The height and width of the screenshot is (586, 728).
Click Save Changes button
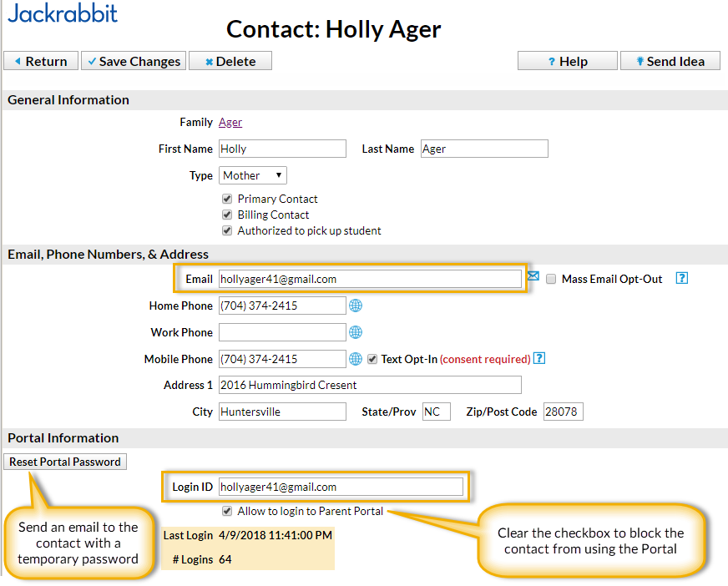134,61
